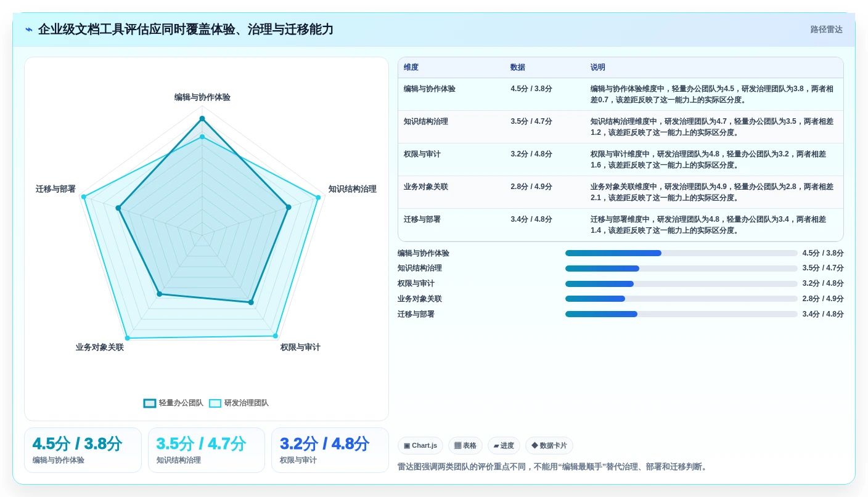Click table value 3.5分 / 4.7分
Screen dimensions: 868x497
tap(531, 121)
